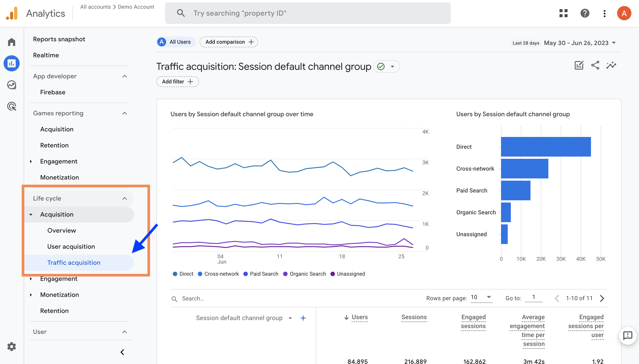Click the save report icon
639x364 pixels.
point(578,65)
